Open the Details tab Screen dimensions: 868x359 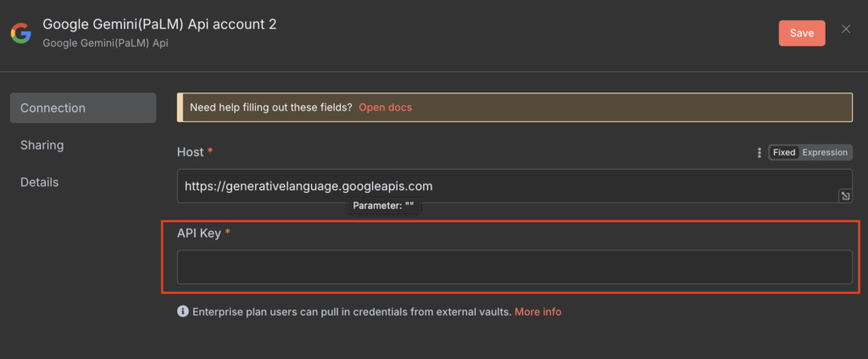[39, 182]
